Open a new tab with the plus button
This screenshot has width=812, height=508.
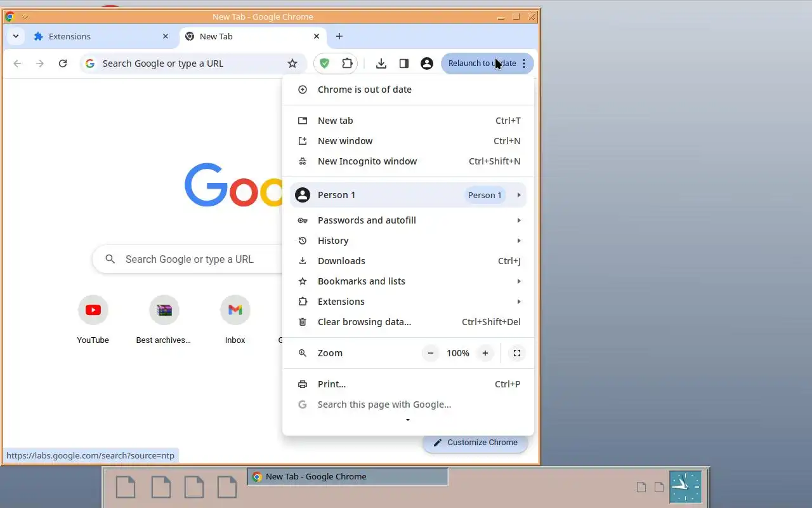tap(339, 36)
